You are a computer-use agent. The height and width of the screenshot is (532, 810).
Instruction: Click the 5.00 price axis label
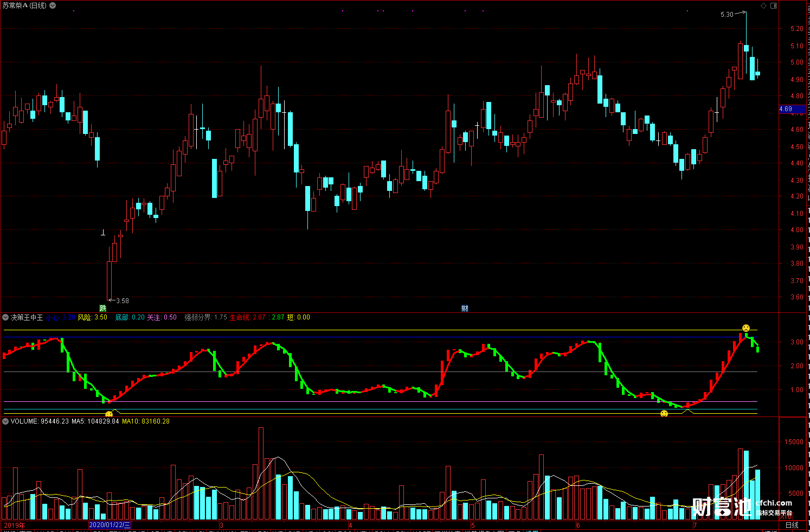click(797, 62)
